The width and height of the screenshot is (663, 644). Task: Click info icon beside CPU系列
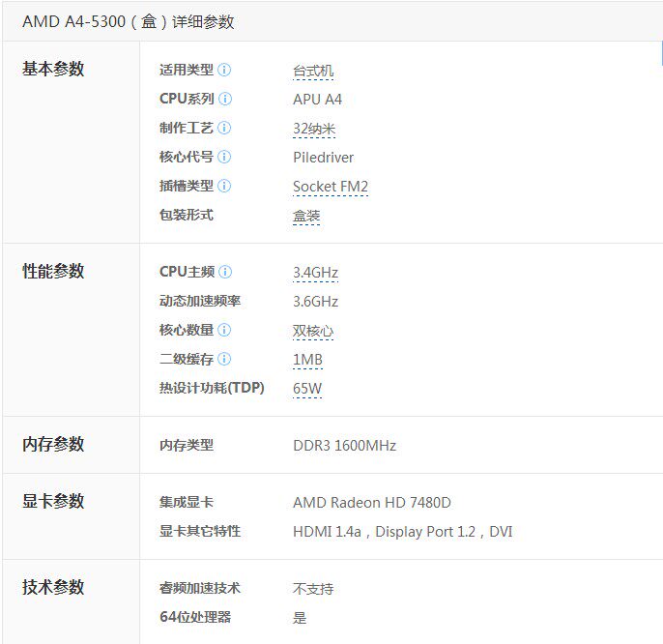(225, 99)
